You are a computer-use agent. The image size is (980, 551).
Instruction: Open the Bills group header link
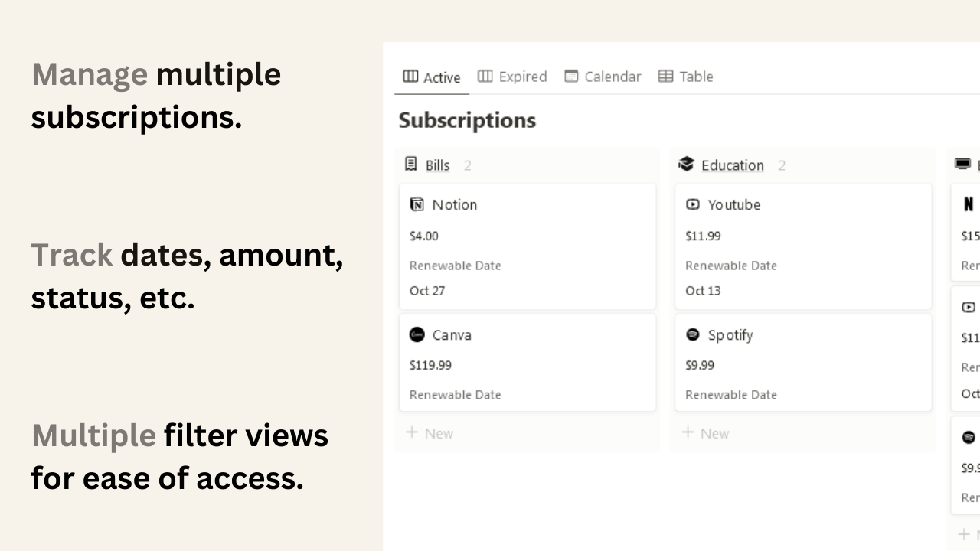[x=438, y=165]
